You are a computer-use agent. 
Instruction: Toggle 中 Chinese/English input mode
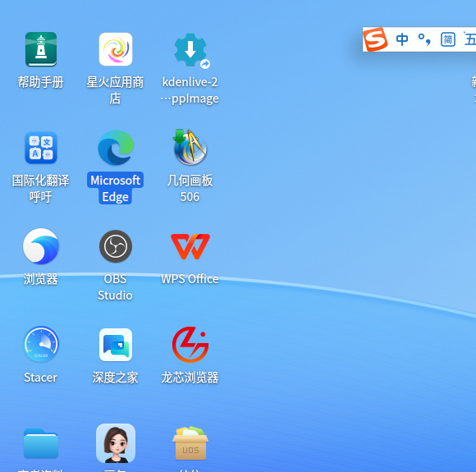402,39
